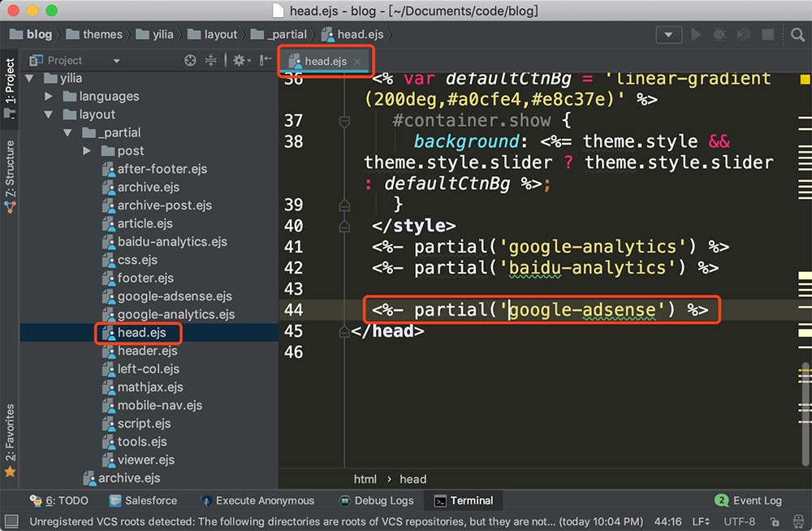Collapse the _partial folder
The width and height of the screenshot is (812, 531).
pos(67,132)
